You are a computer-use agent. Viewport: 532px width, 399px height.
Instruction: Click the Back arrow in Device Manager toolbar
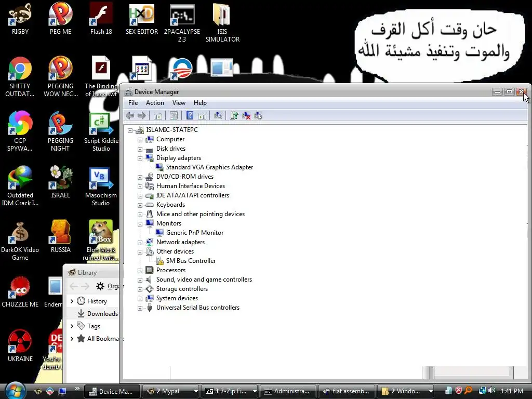(129, 116)
